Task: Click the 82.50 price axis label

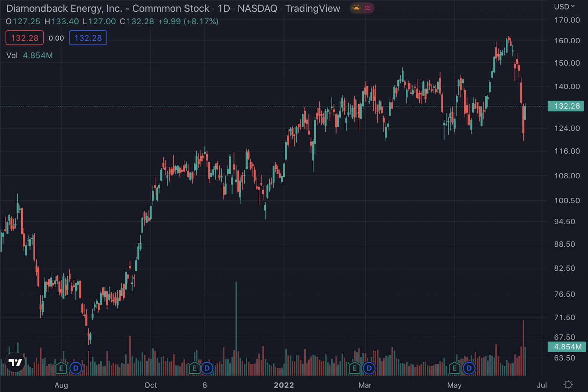Action: (x=565, y=268)
